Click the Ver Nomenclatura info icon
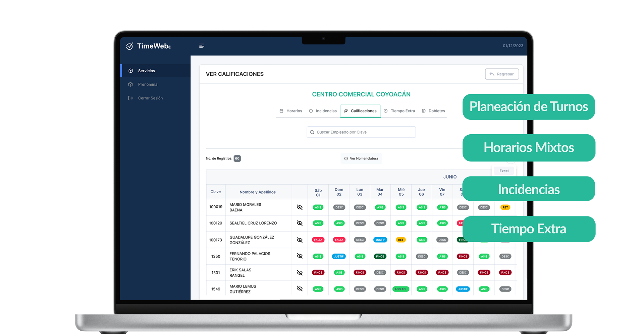Screen dimensions: 644x336 pos(345,158)
